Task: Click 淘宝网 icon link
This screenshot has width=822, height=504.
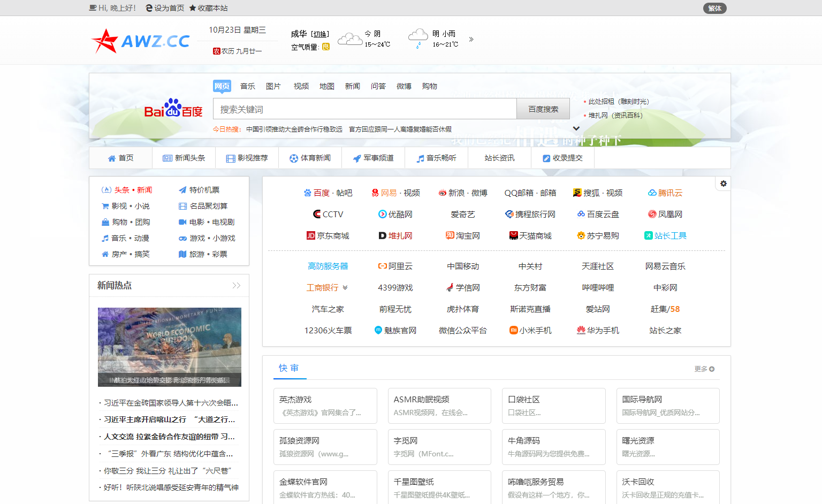Action: click(x=450, y=235)
